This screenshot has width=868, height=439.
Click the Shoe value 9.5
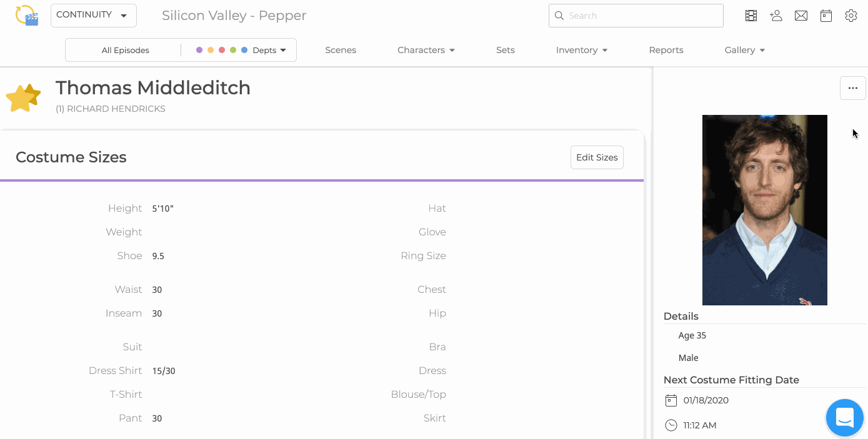158,256
